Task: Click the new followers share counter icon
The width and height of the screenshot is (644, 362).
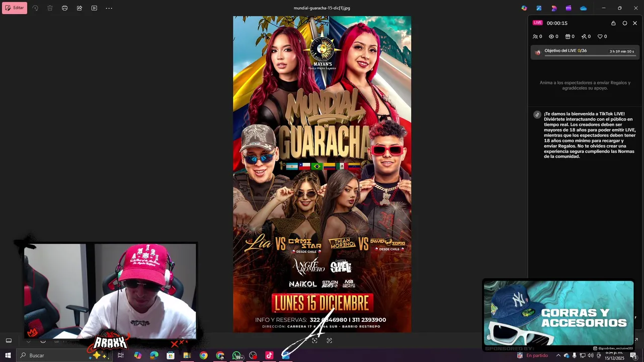Action: pyautogui.click(x=584, y=36)
